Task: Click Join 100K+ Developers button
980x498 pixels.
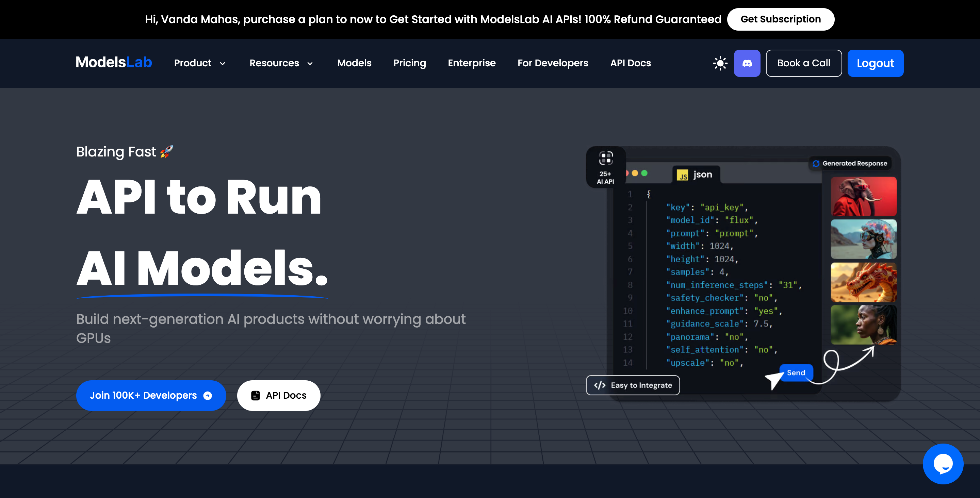Action: (151, 396)
